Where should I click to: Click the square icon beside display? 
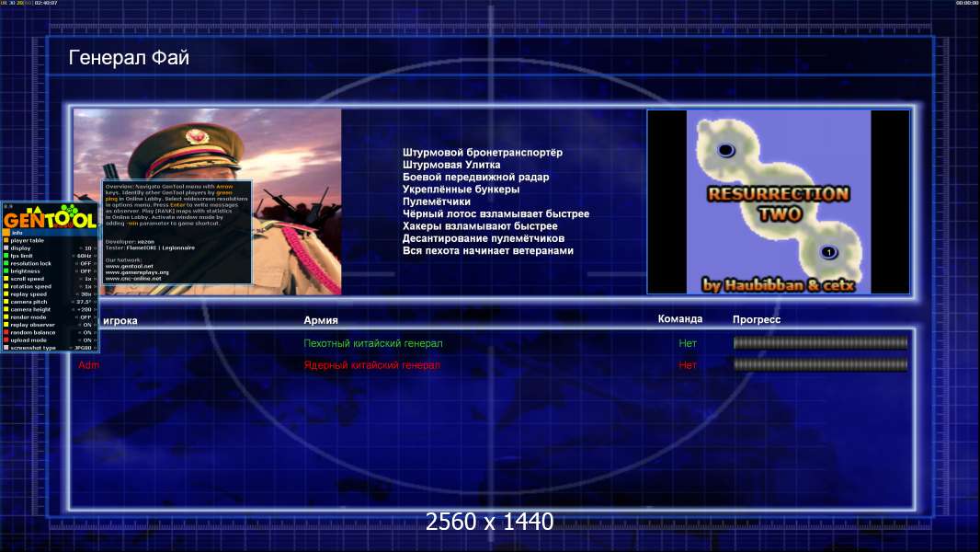6,248
